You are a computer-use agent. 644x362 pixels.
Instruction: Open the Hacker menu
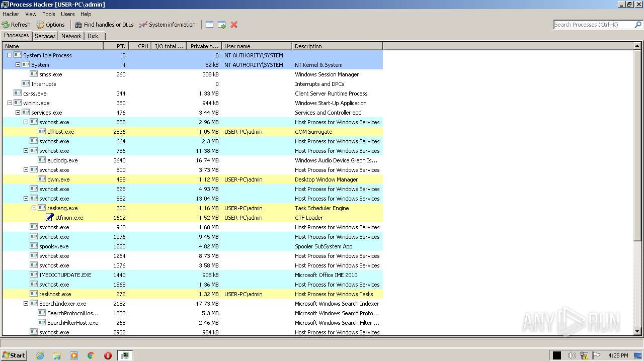[11, 14]
